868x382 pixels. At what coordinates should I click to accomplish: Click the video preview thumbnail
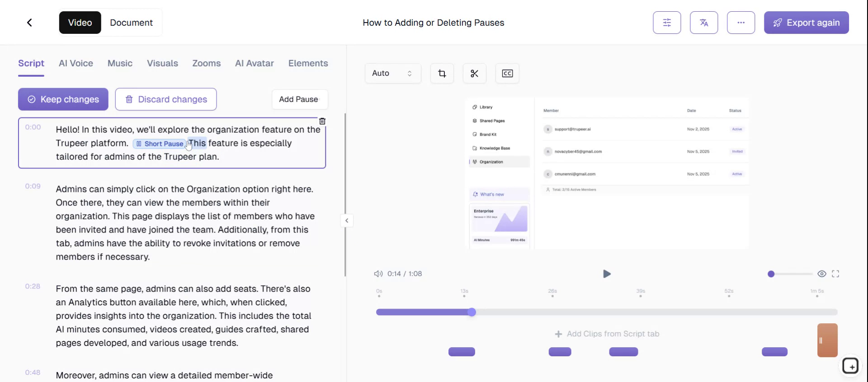608,173
